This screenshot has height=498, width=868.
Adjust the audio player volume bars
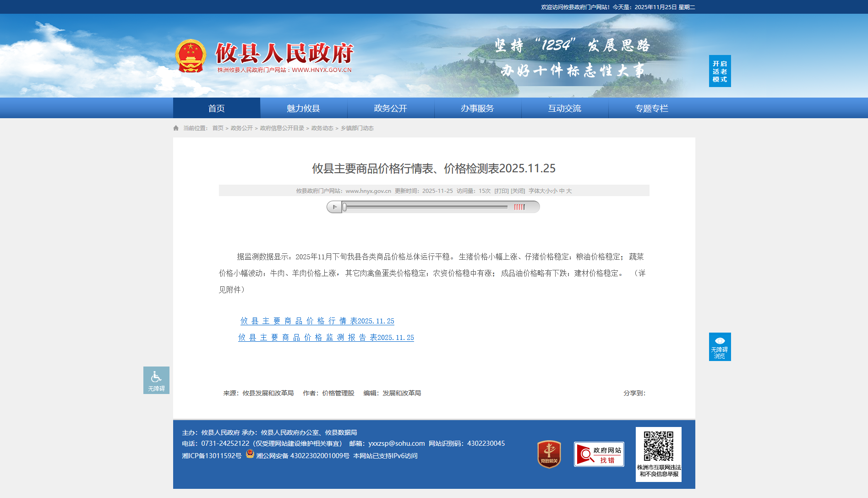[x=519, y=207]
